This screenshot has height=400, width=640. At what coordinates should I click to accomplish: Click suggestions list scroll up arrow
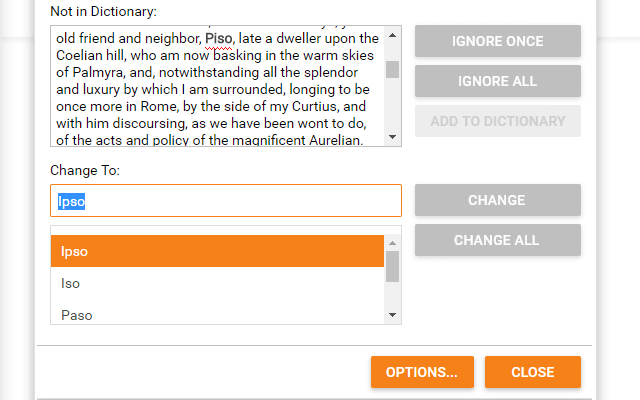392,243
